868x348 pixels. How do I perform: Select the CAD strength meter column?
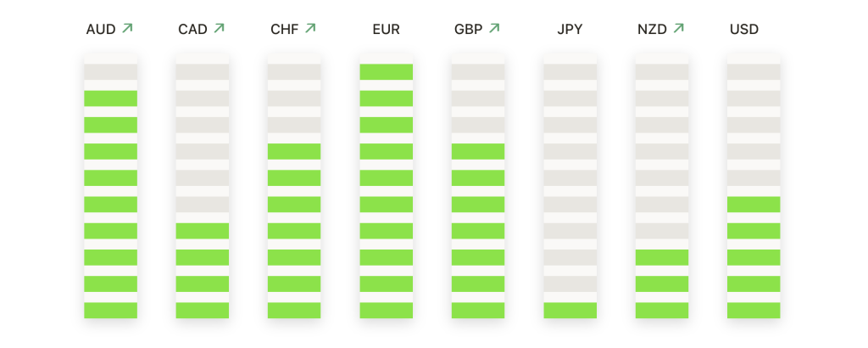pos(203,191)
